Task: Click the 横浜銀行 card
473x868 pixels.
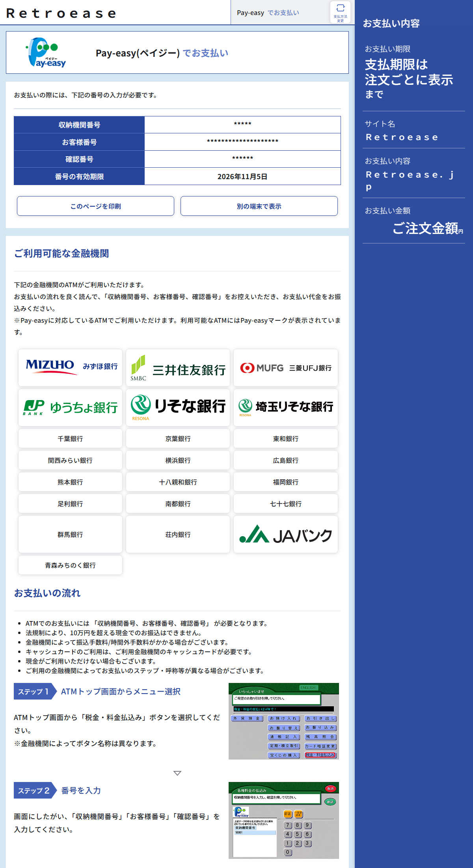Action: [178, 460]
